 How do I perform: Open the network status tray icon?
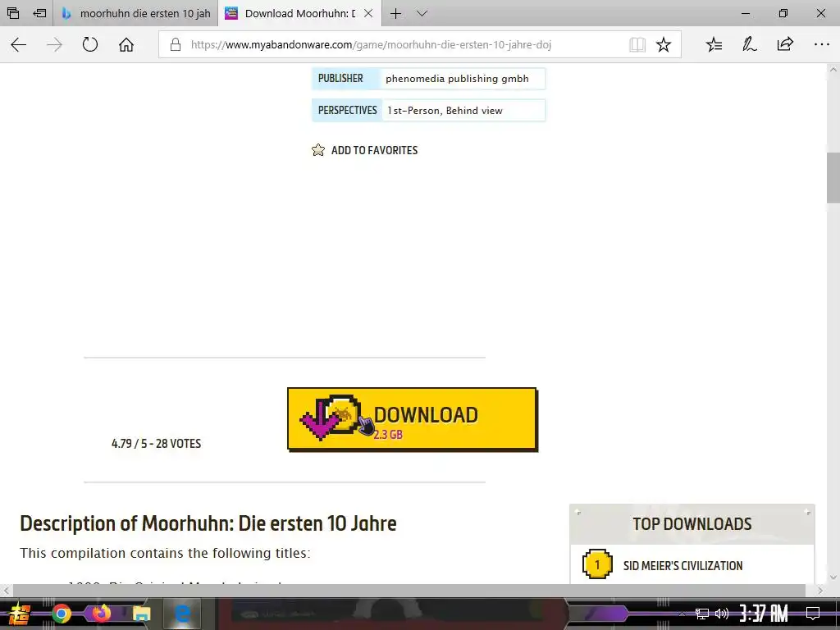tap(702, 614)
